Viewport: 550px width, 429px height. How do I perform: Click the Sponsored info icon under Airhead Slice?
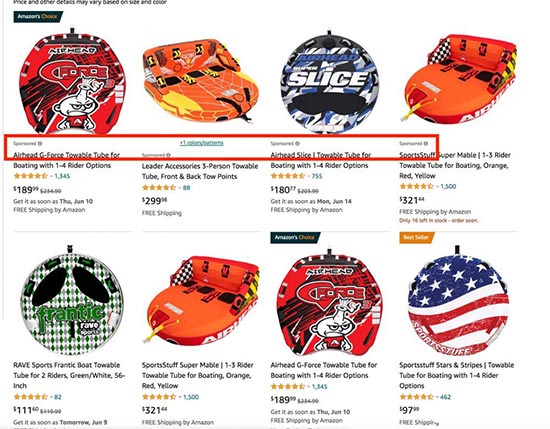297,143
